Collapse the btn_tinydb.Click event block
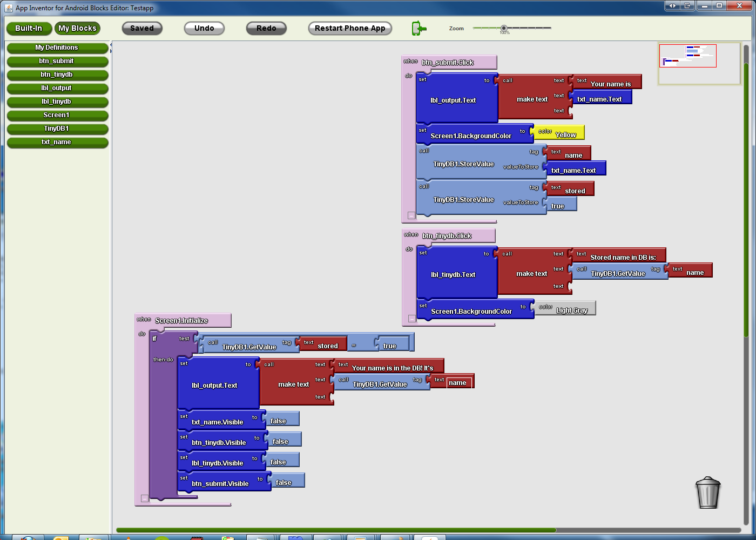 [x=411, y=319]
